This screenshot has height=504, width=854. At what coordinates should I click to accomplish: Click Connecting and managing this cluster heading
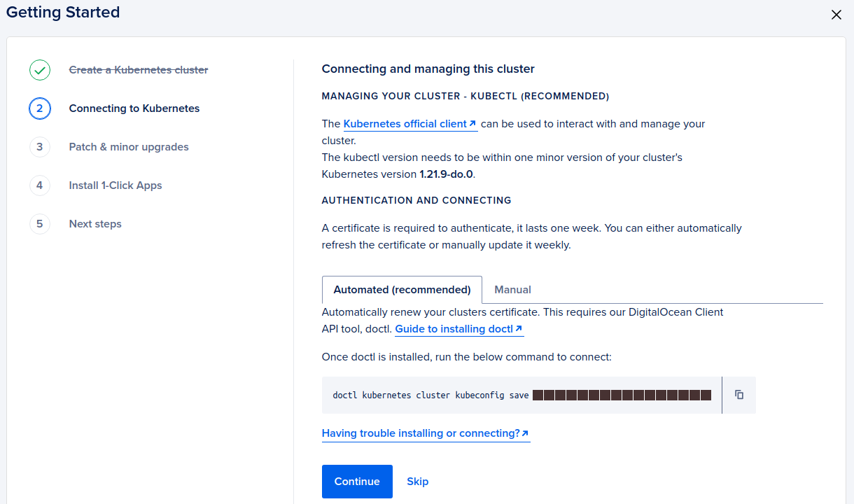tap(428, 69)
